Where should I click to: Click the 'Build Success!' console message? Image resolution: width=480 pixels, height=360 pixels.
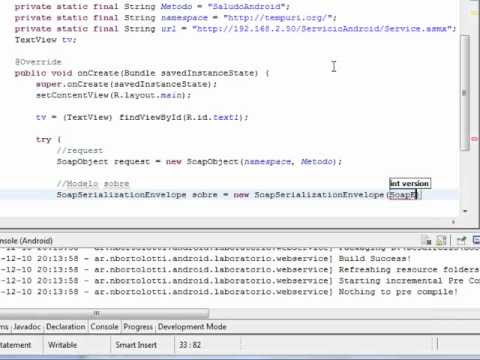point(375,258)
